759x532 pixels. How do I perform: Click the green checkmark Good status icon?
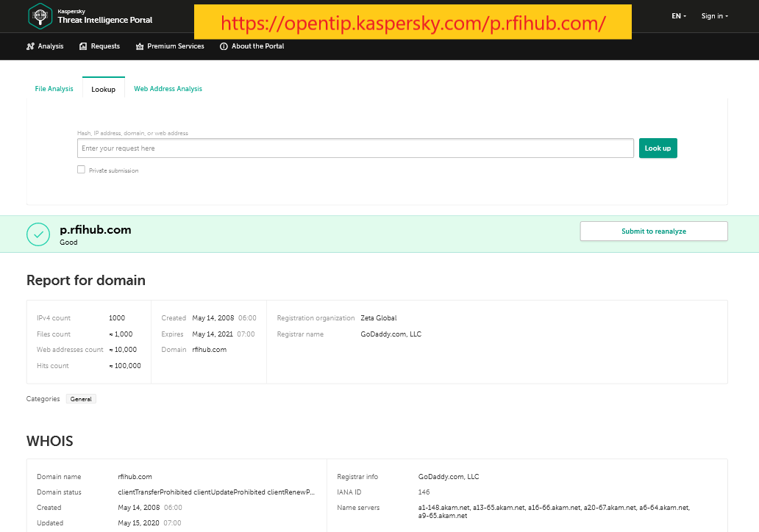38,234
